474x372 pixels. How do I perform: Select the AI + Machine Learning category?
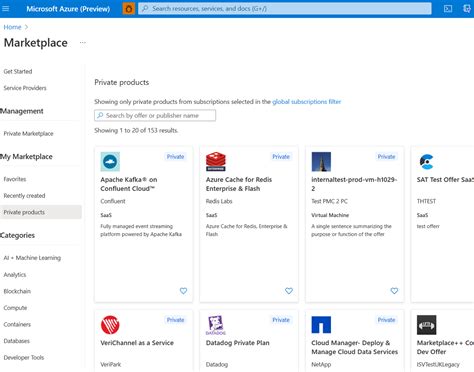click(x=32, y=258)
